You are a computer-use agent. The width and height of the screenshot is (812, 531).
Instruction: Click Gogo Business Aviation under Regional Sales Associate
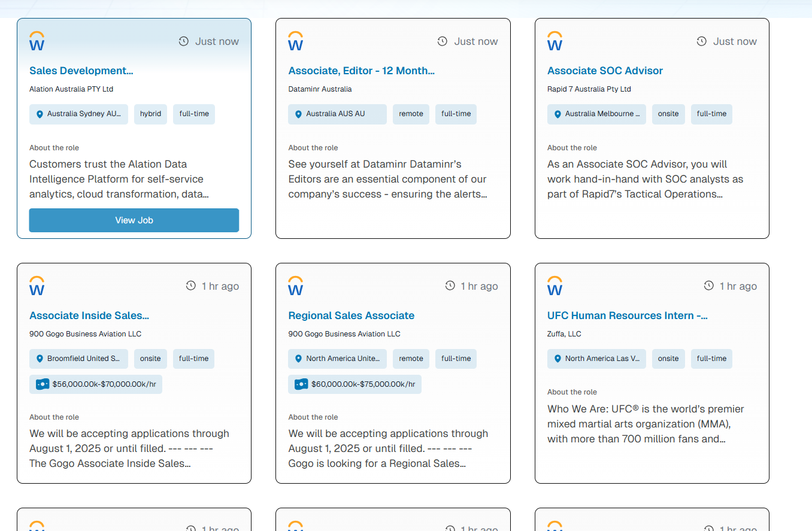pyautogui.click(x=344, y=334)
